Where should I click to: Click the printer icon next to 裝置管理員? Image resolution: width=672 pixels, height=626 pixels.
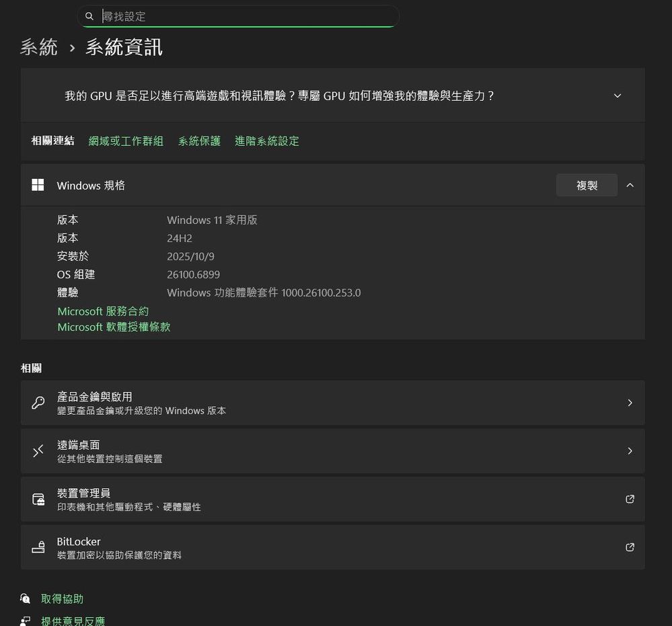[x=38, y=499]
